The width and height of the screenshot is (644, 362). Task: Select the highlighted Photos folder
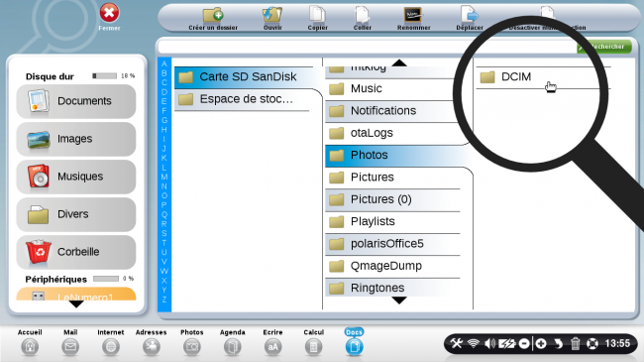(x=398, y=156)
